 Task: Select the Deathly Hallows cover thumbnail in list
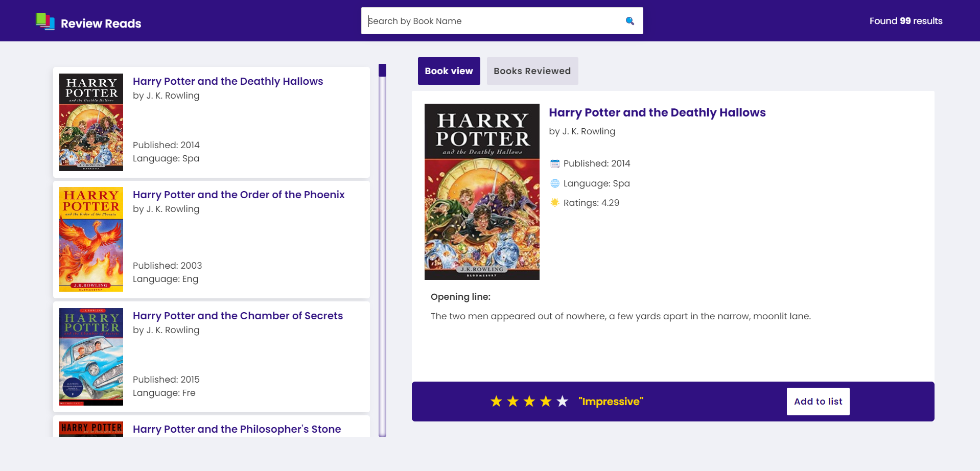tap(91, 122)
